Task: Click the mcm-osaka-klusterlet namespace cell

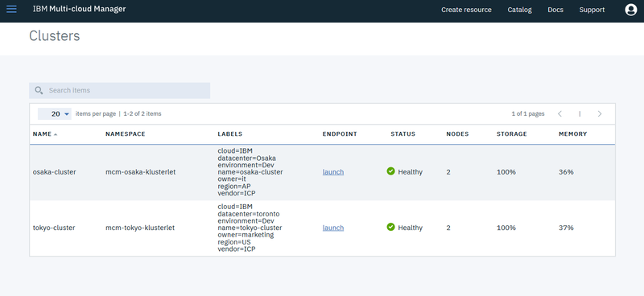Action: (140, 172)
